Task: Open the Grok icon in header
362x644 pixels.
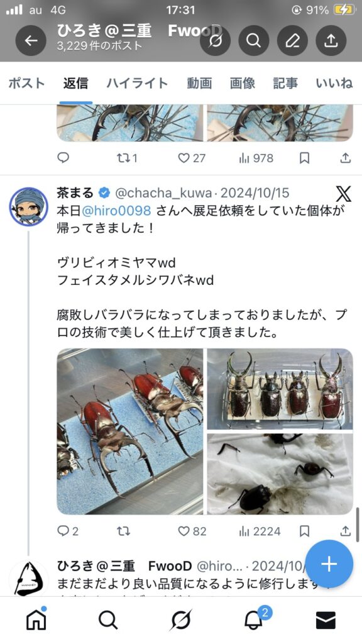Action: [215, 40]
